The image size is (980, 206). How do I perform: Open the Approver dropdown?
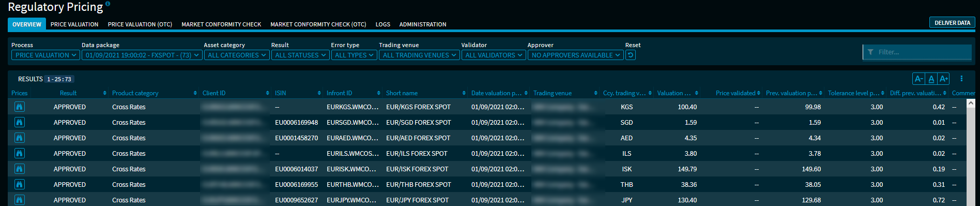[576, 55]
